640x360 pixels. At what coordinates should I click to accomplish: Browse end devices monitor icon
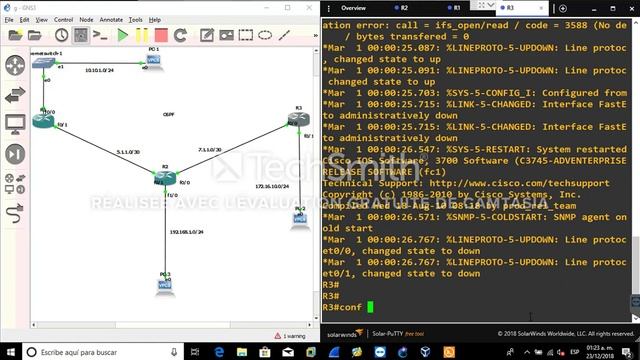click(15, 124)
